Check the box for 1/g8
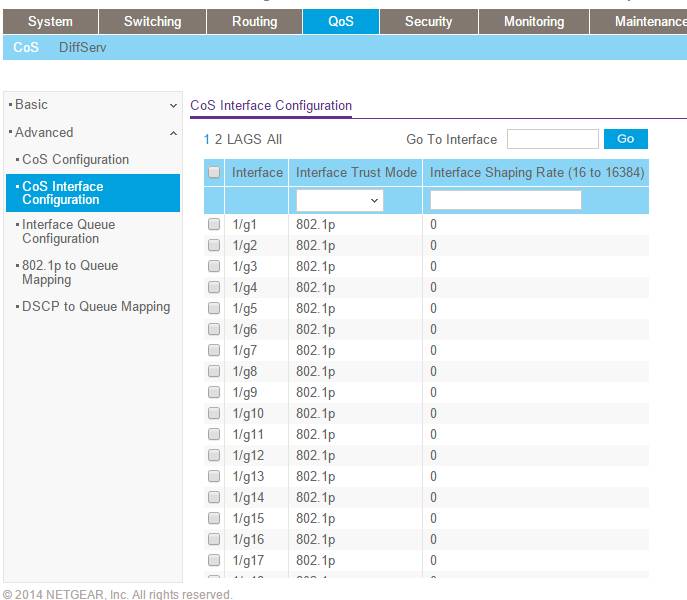Viewport: 687px width, 600px height. pyautogui.click(x=214, y=372)
